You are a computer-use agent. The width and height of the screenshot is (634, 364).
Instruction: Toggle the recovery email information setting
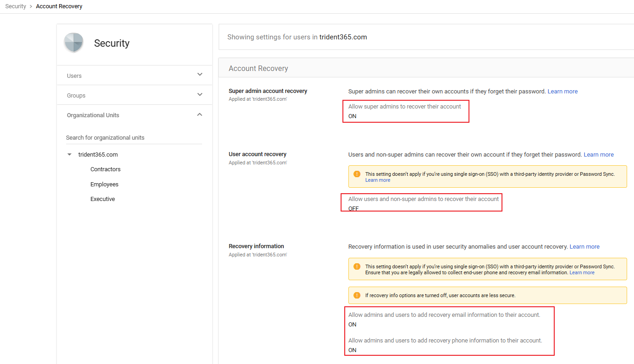(444, 320)
